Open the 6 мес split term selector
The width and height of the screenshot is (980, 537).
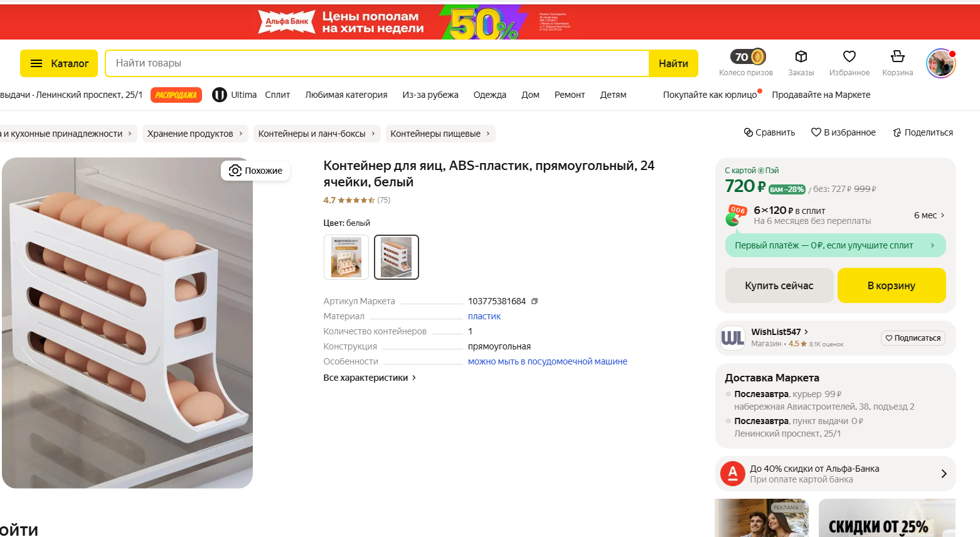(929, 215)
